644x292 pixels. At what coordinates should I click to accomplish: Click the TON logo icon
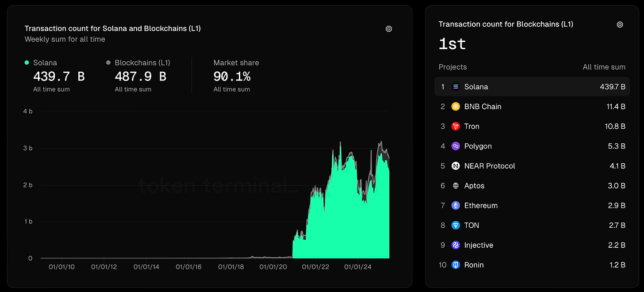[x=456, y=225]
